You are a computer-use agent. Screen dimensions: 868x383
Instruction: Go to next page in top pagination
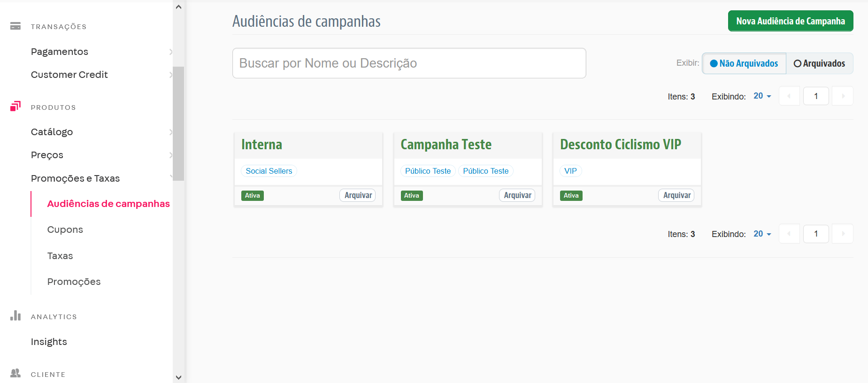pyautogui.click(x=843, y=96)
